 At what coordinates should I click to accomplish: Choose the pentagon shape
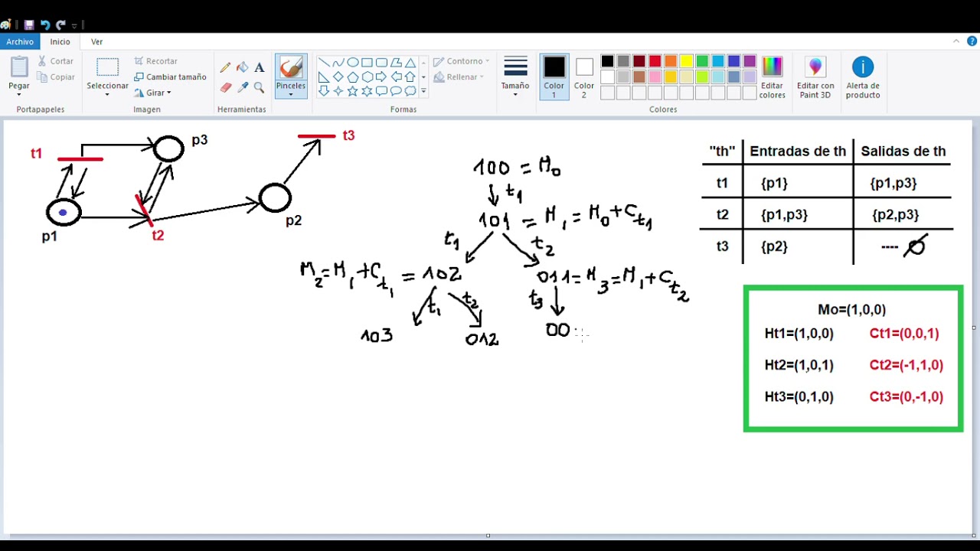[353, 77]
